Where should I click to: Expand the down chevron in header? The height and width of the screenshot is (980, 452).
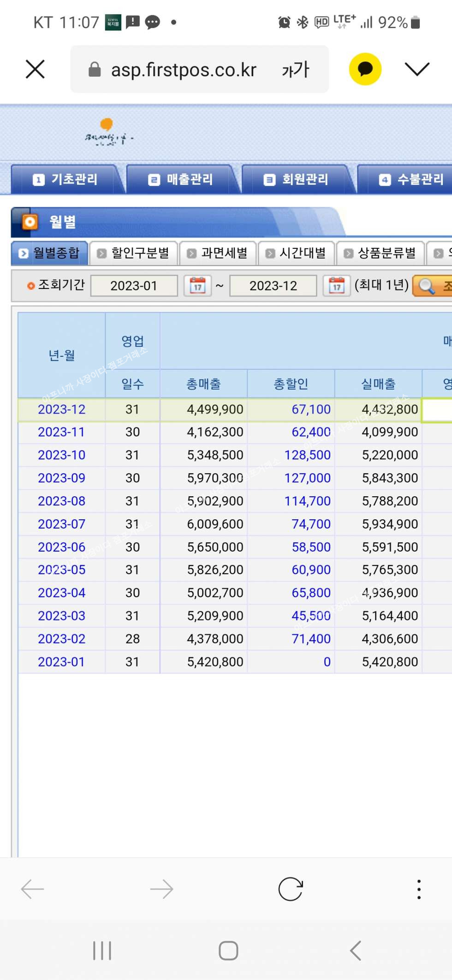pos(417,69)
